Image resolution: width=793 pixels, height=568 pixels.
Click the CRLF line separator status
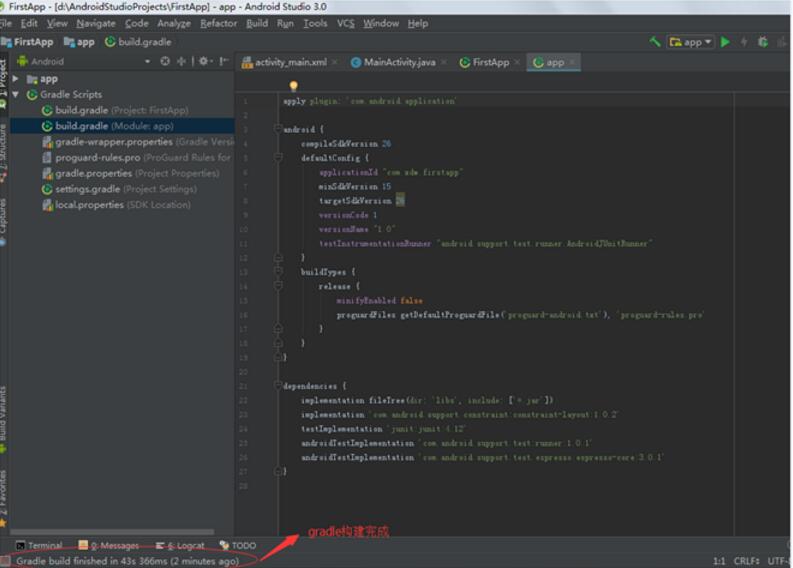click(x=746, y=560)
